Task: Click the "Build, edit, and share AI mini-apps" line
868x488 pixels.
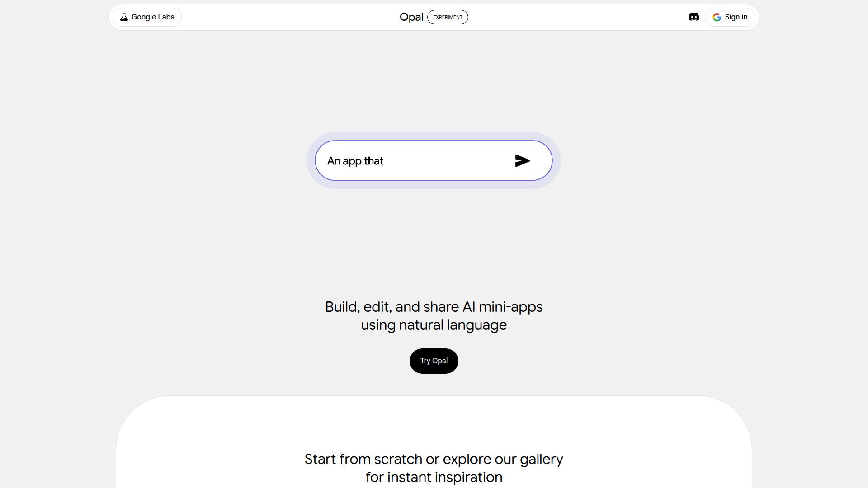Action: (434, 307)
